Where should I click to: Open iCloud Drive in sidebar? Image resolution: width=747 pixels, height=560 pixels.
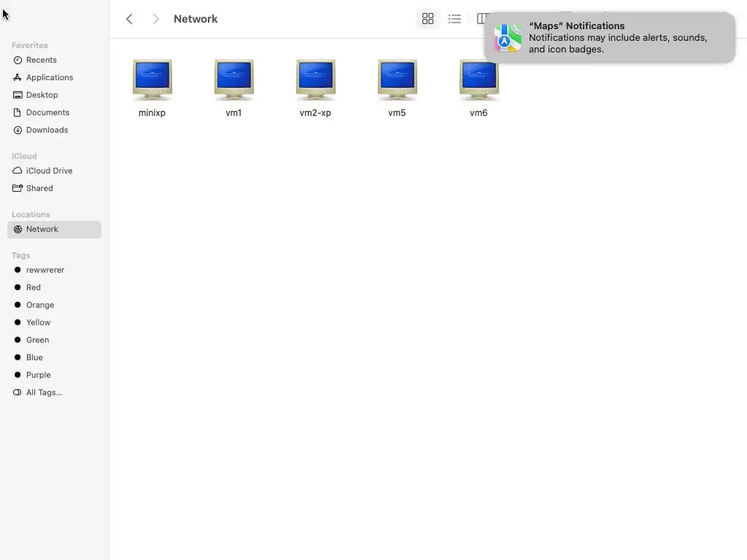coord(54,171)
